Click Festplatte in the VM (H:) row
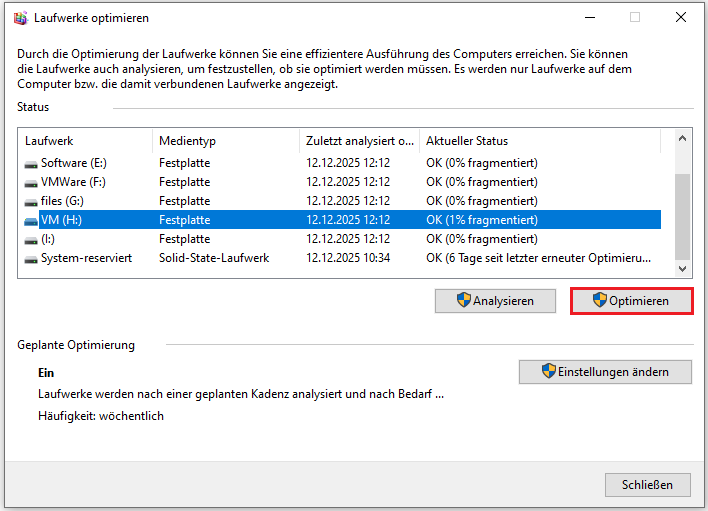 click(x=185, y=220)
